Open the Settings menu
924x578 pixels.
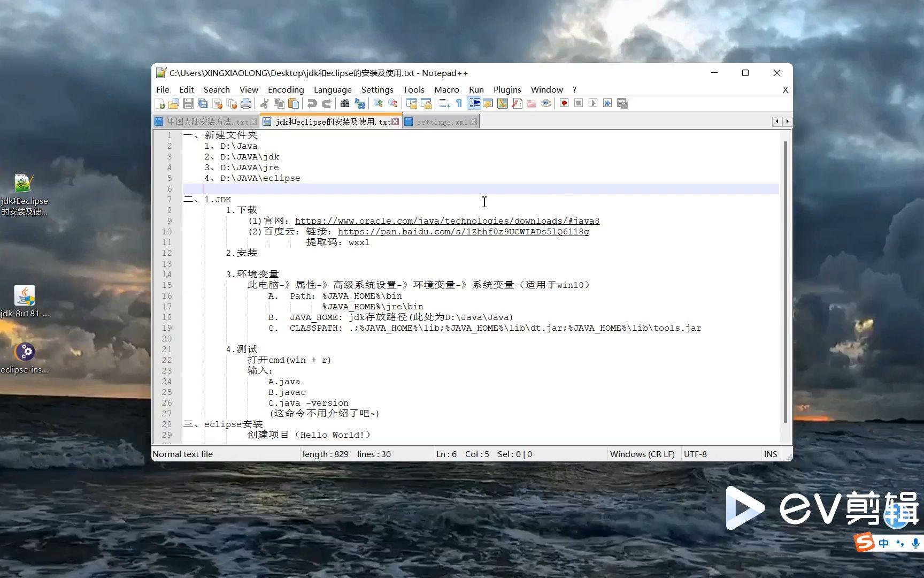[377, 89]
